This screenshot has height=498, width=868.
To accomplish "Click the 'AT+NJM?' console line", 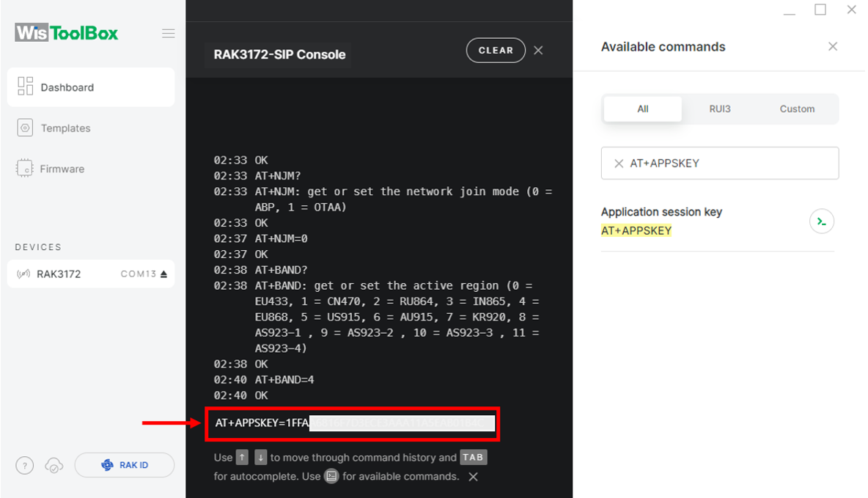I will tap(278, 176).
